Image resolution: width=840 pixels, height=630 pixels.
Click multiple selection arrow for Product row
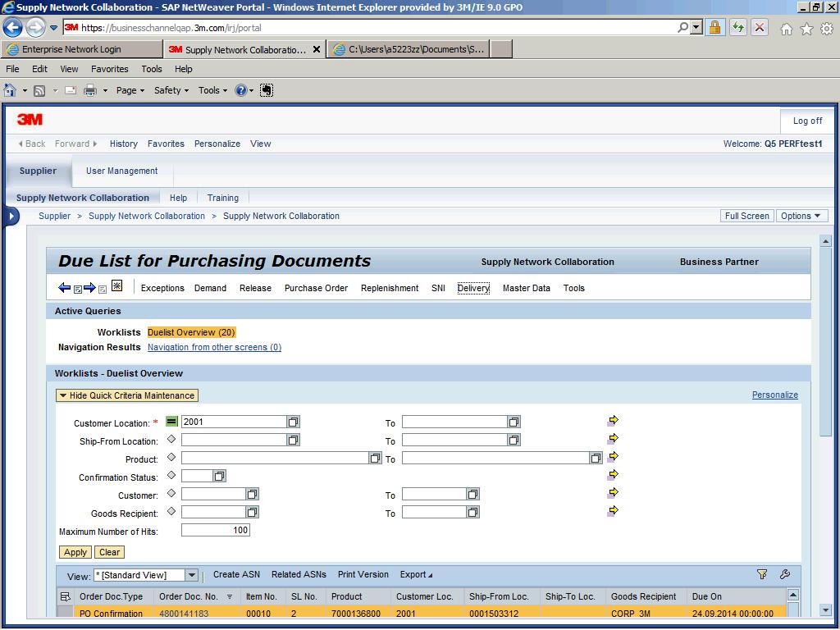pos(613,456)
